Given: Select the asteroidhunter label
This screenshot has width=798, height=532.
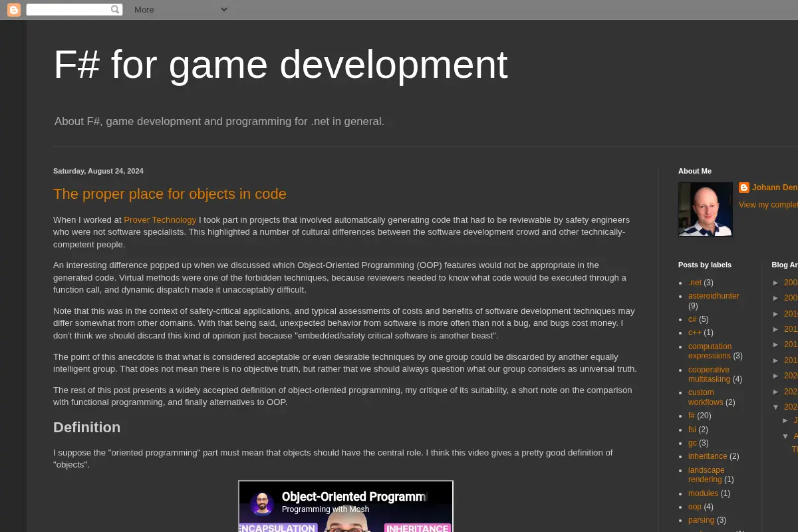Looking at the screenshot, I should [714, 296].
